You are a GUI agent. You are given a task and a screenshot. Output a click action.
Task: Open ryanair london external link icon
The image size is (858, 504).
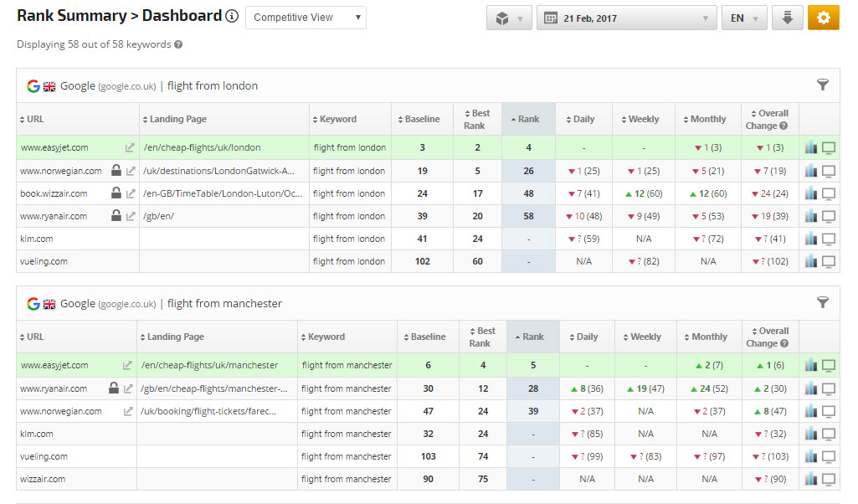click(131, 216)
